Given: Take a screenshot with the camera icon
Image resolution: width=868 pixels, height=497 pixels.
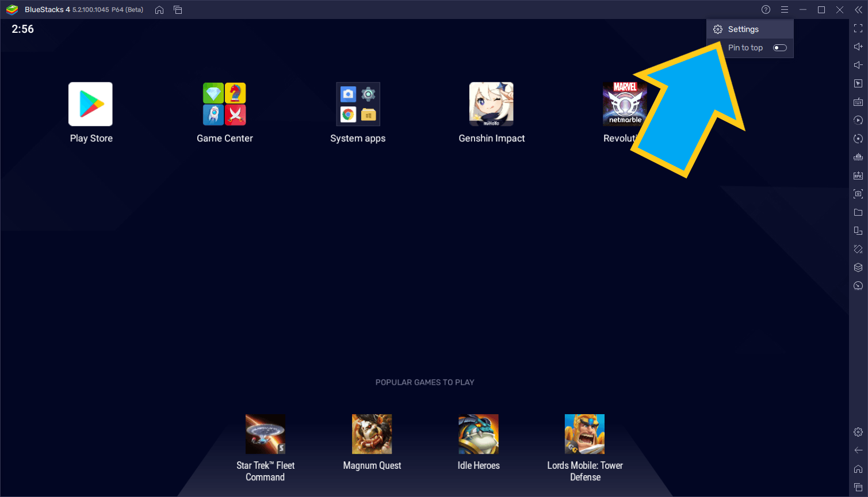Looking at the screenshot, I should (x=858, y=194).
